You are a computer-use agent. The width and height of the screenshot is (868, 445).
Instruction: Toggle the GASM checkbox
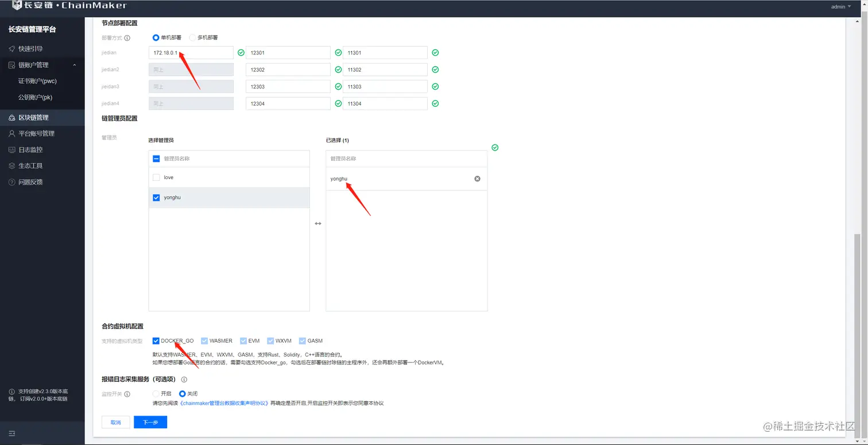click(x=303, y=341)
